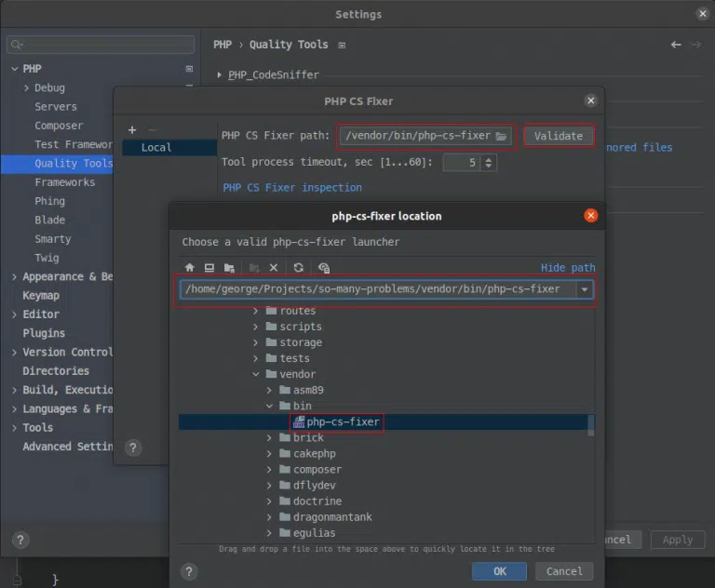Expand the composer folder
Viewport: 715px width, 588px height.
click(269, 470)
